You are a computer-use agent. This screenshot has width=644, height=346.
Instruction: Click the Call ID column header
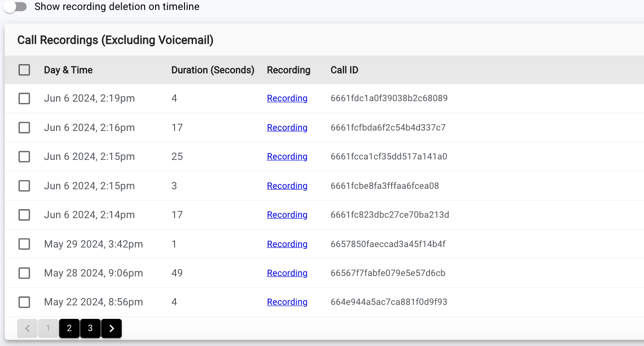(x=345, y=70)
